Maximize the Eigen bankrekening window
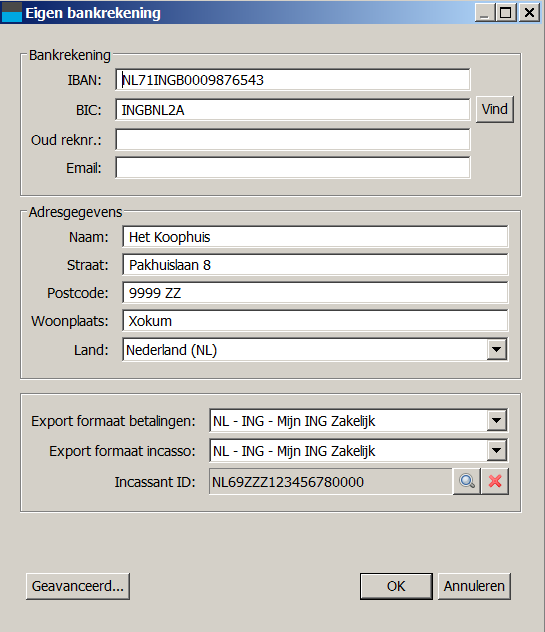 pyautogui.click(x=505, y=12)
